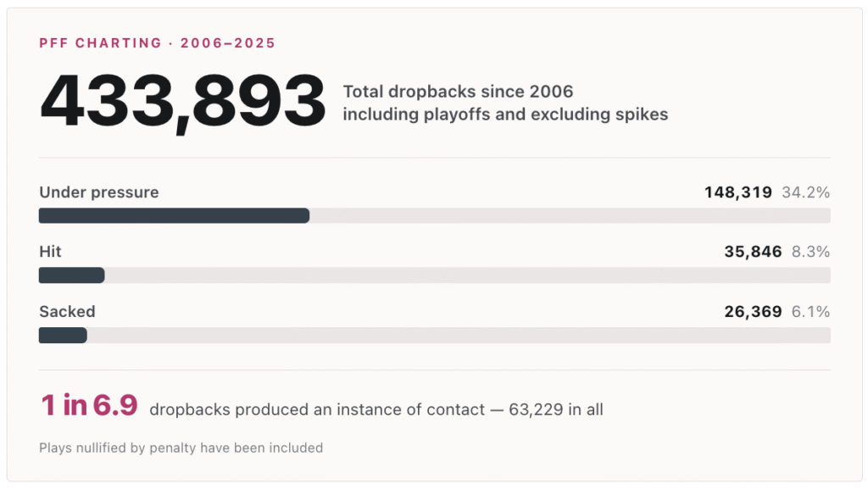Click the 34.2% pressure percentage
The height and width of the screenshot is (489, 868).
805,192
